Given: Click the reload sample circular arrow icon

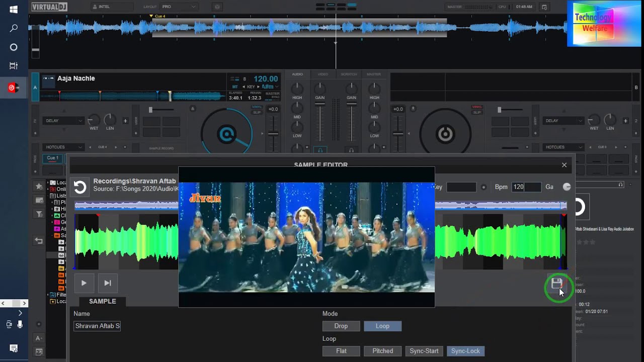Looking at the screenshot, I should coord(80,187).
